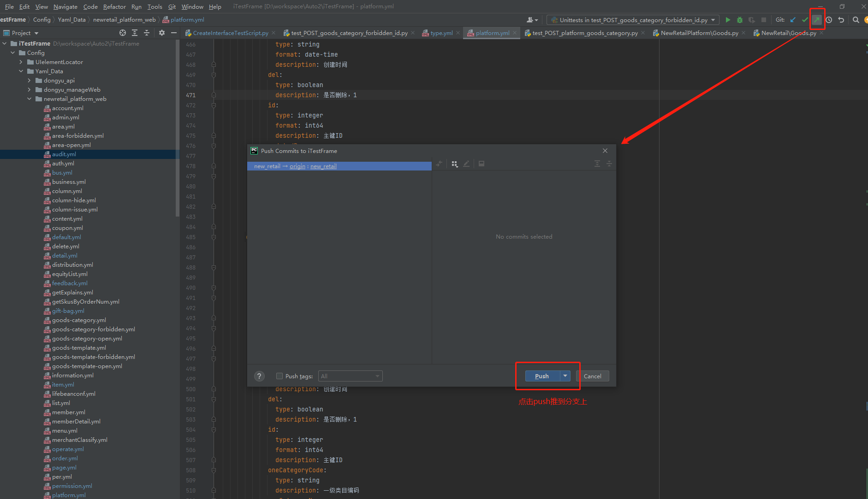This screenshot has height=499, width=868.
Task: Collapse the Config folder
Action: 13,53
